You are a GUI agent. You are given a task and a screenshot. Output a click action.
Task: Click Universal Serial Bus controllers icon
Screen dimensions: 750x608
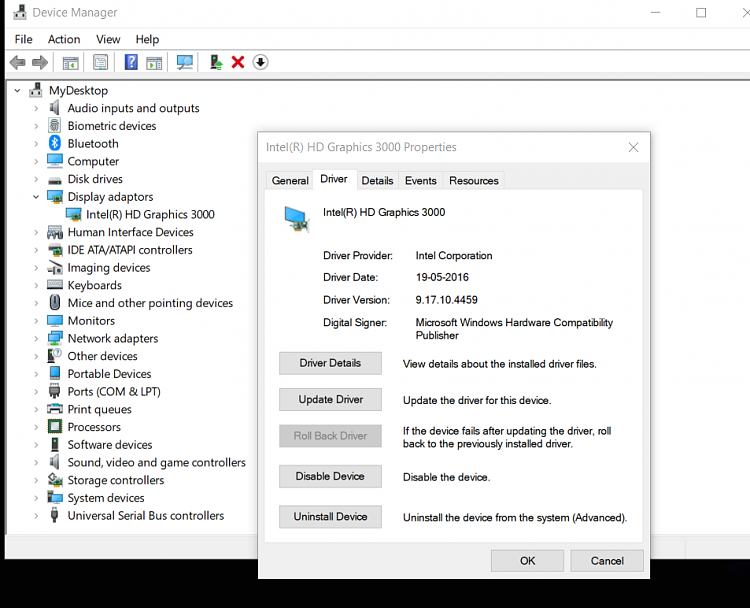pos(55,515)
